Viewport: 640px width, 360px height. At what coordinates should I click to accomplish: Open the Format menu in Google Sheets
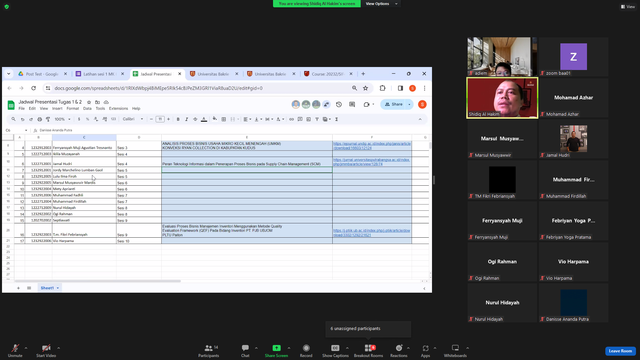pyautogui.click(x=73, y=109)
